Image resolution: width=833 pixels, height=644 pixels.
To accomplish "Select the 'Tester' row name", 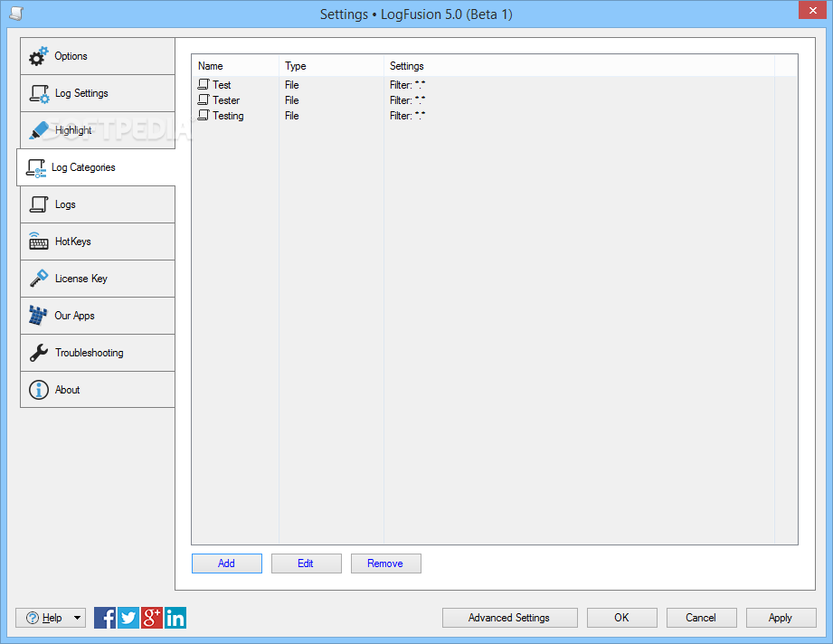I will (226, 99).
